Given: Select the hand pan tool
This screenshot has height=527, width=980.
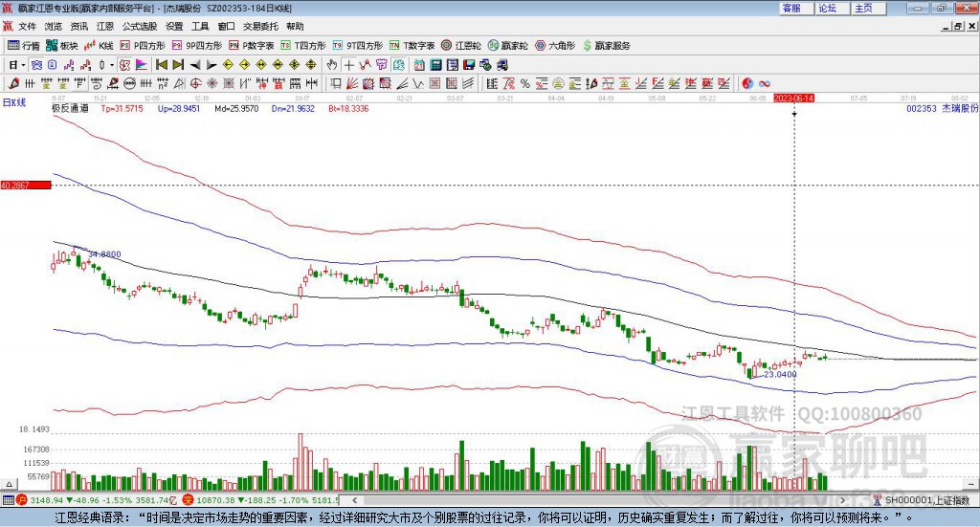Looking at the screenshot, I should pyautogui.click(x=332, y=65).
